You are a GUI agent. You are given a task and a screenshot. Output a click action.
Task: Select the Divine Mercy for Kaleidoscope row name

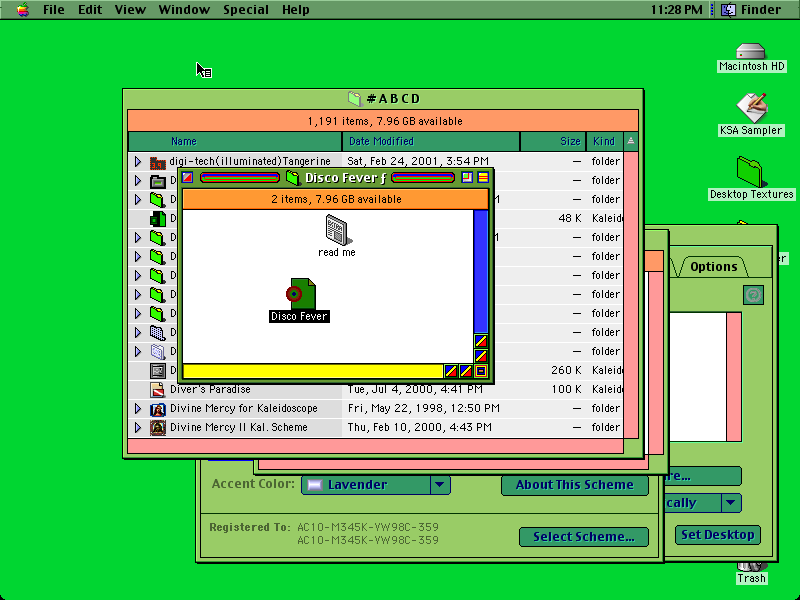click(x=243, y=408)
